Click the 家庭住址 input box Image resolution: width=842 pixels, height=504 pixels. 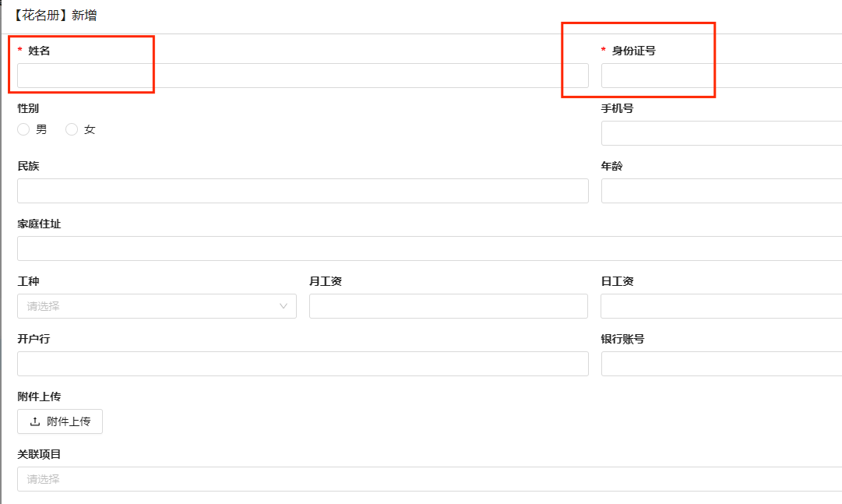click(x=428, y=248)
